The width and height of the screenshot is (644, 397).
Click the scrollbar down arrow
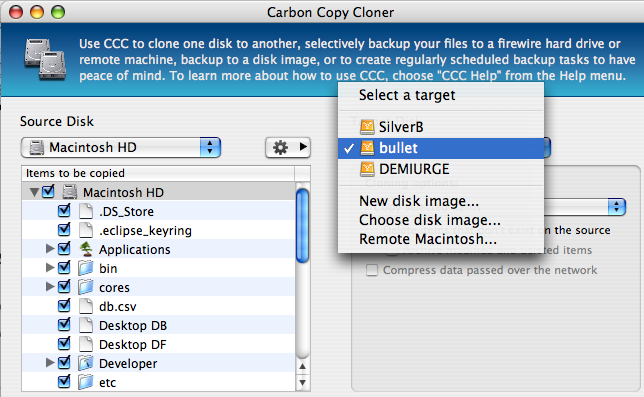click(302, 383)
